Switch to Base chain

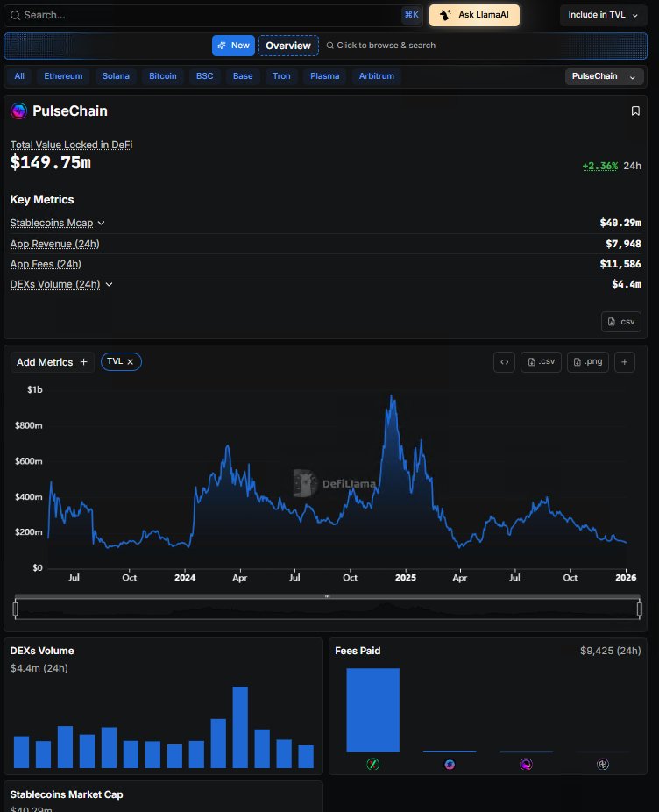[243, 76]
